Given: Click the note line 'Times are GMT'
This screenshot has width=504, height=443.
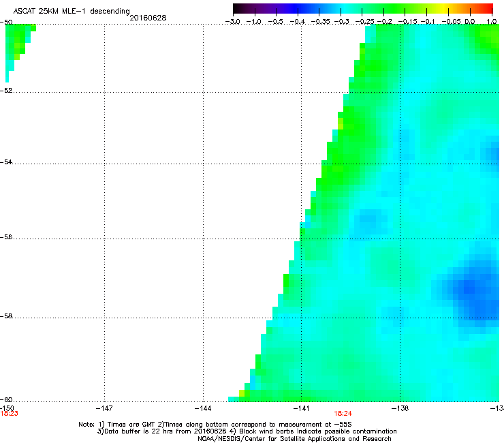Looking at the screenshot, I should (x=215, y=425).
